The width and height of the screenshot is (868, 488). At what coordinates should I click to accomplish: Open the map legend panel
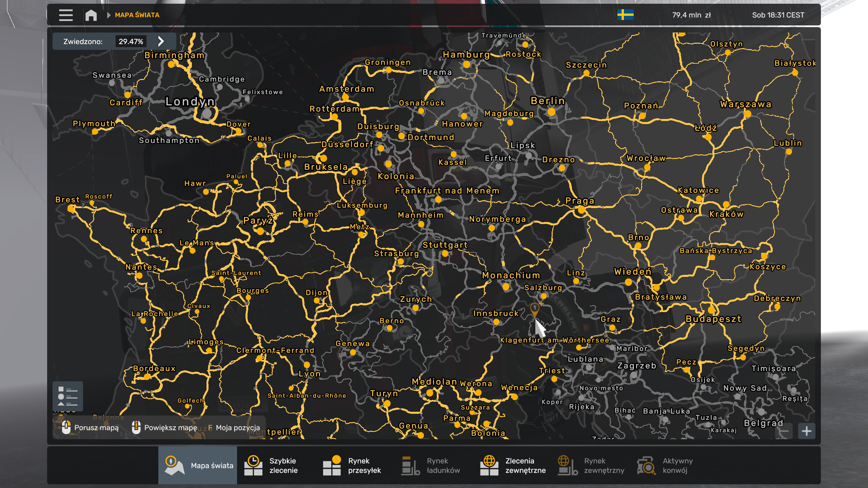pos(68,396)
